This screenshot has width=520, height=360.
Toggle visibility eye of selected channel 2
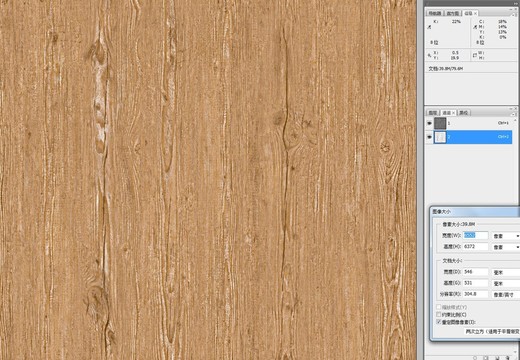coord(429,137)
